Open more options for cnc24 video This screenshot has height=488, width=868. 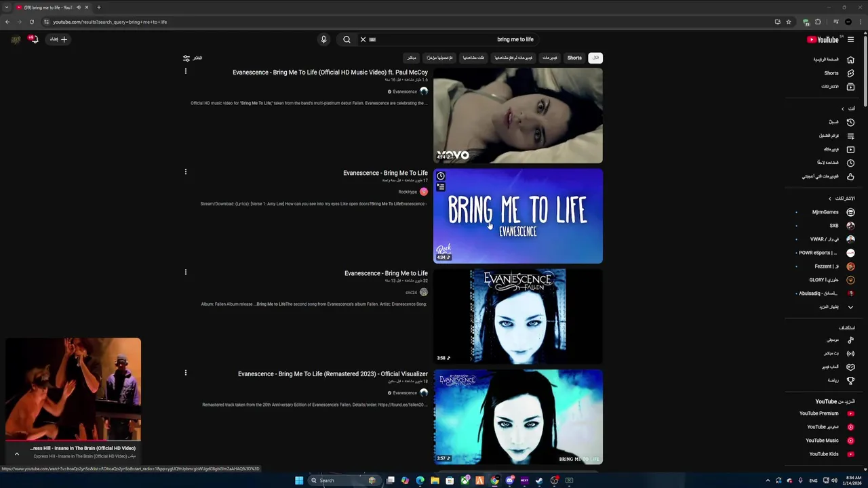(185, 272)
